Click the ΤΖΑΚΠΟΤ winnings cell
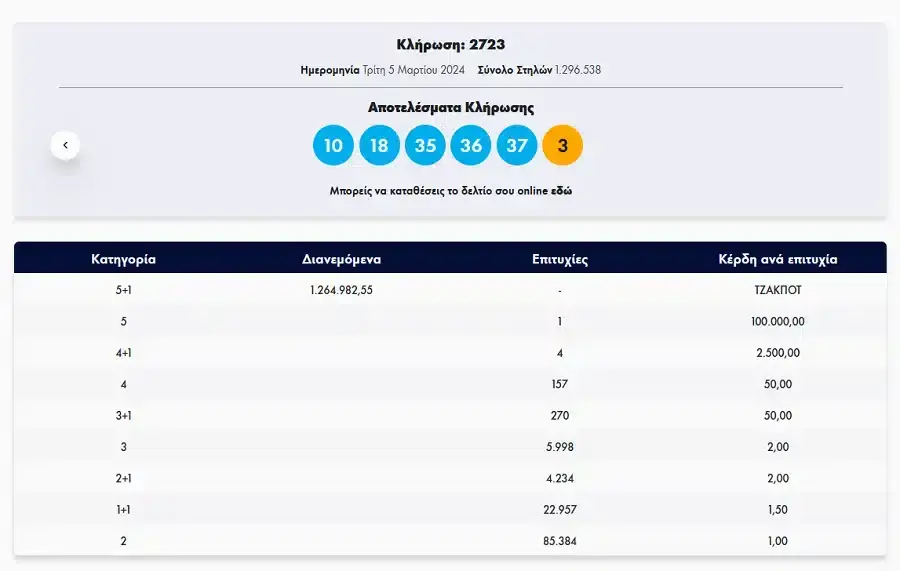The height and width of the screenshot is (571, 900). (777, 290)
